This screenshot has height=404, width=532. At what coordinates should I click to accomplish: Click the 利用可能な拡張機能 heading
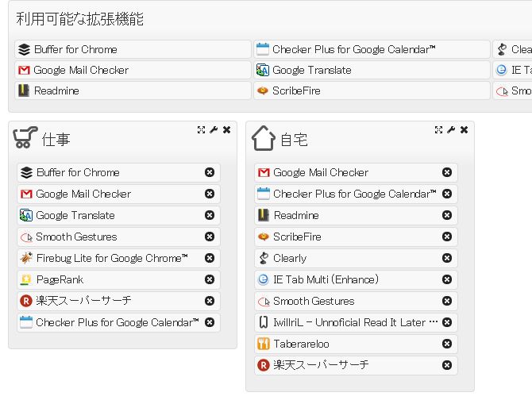click(79, 19)
